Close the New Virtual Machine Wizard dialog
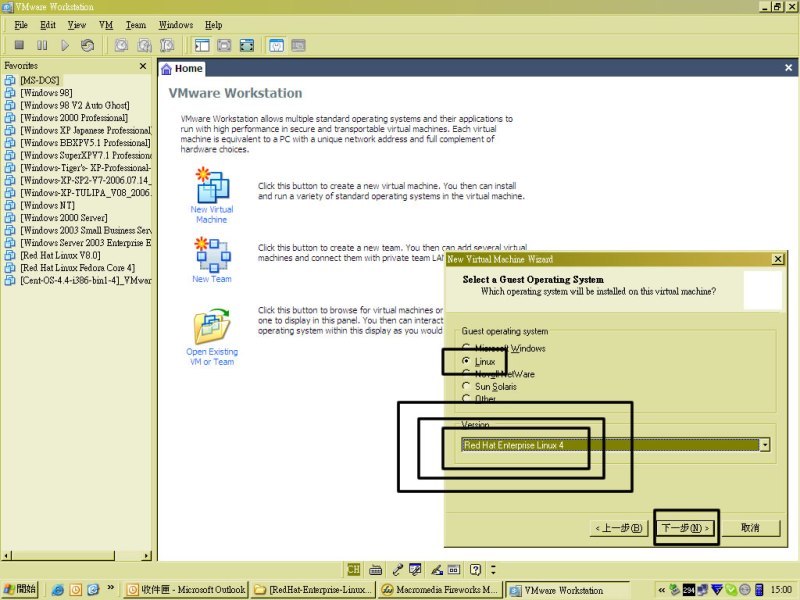Viewport: 800px width, 600px height. point(778,259)
